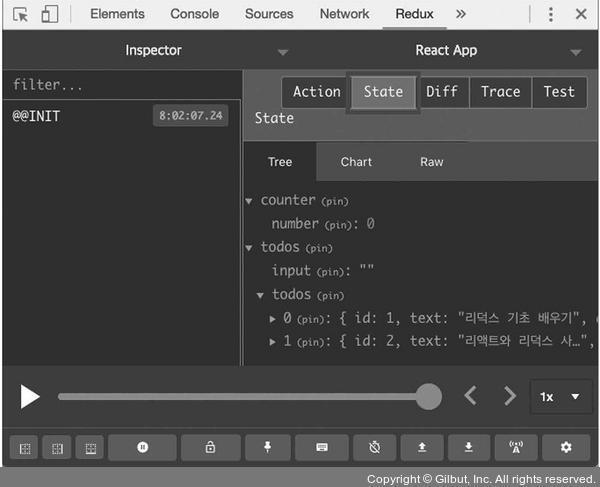Screen dimensions: 600x487
Task: Collapse the nested todos array node
Action: (x=260, y=295)
